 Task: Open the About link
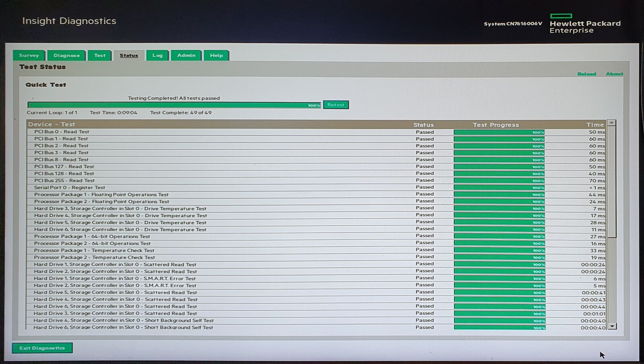pyautogui.click(x=614, y=74)
